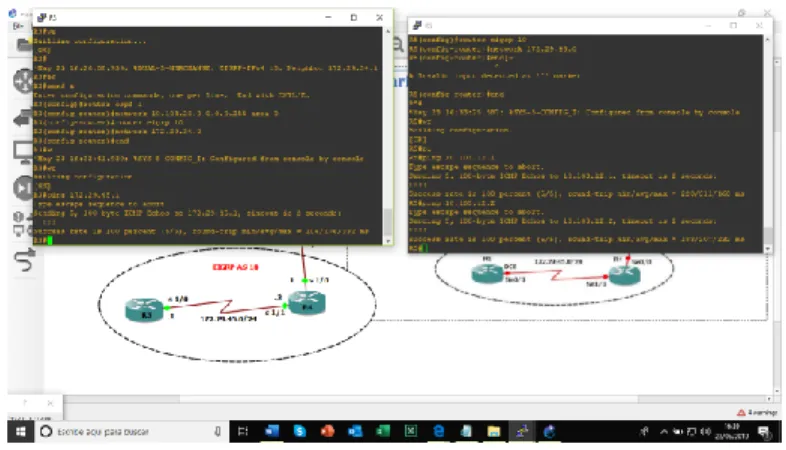Click the GNS3 workspace horizontal scrollbar
Viewport: 786px width, 450px height.
(409, 399)
